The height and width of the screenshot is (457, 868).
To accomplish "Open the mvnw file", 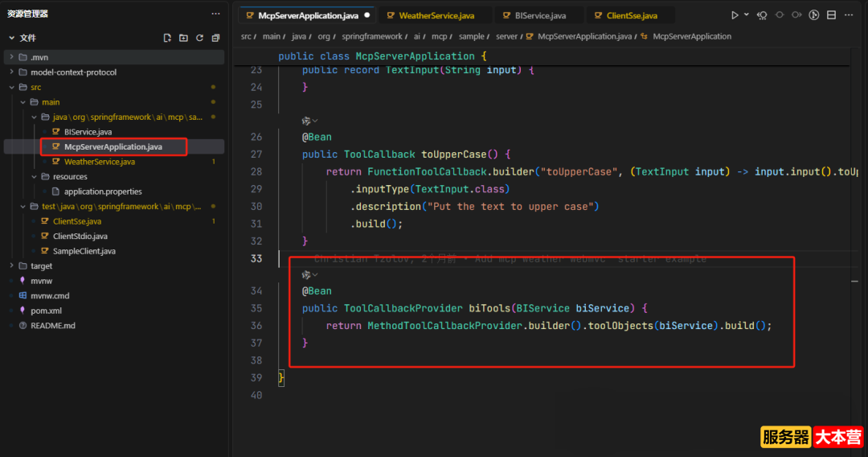I will (x=41, y=281).
